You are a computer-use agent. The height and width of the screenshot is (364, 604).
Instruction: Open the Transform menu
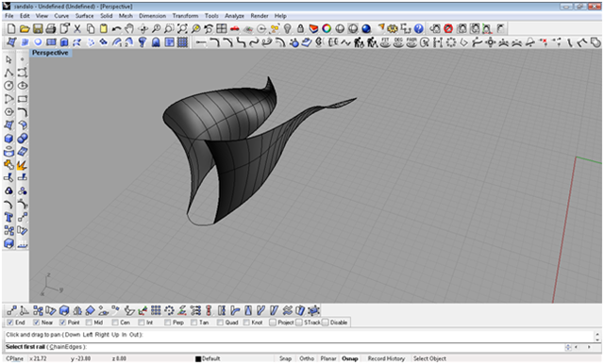(185, 16)
